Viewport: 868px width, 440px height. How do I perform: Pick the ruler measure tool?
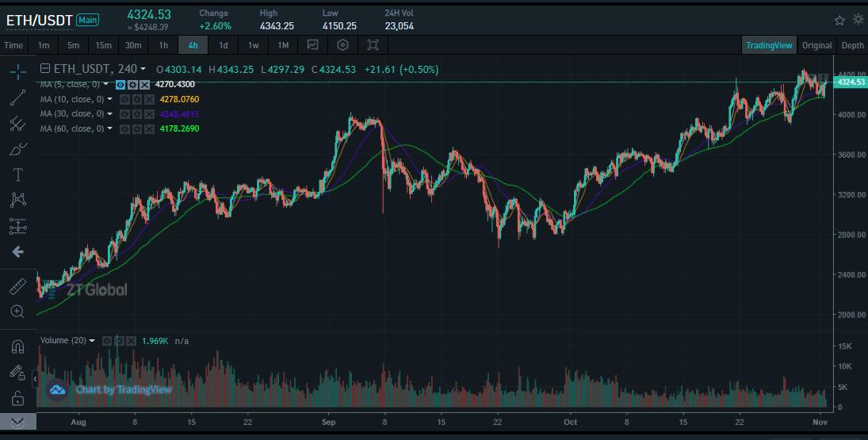click(17, 286)
